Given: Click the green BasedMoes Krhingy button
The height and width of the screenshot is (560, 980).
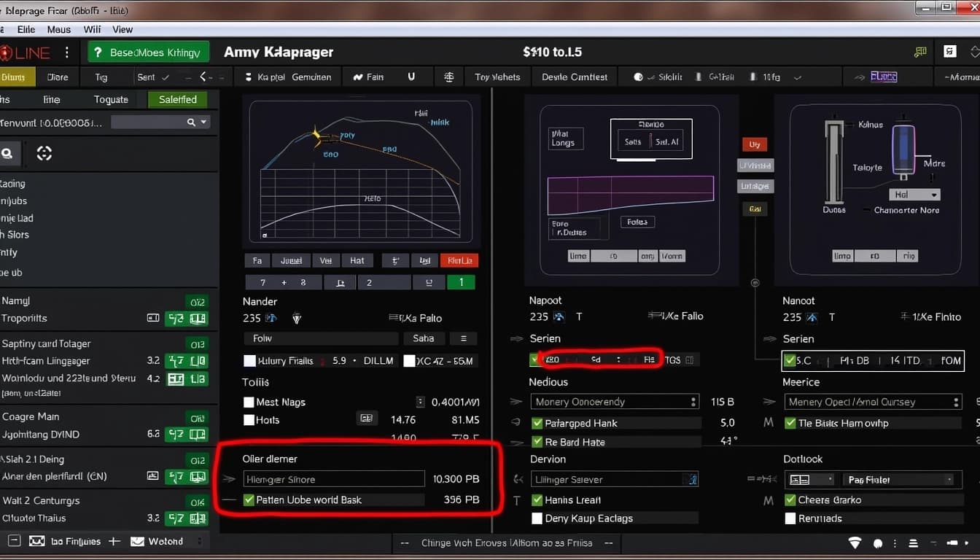Looking at the screenshot, I should pyautogui.click(x=148, y=52).
